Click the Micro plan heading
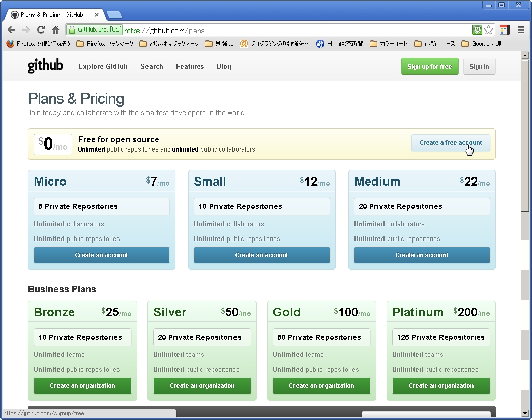The image size is (532, 420). point(50,182)
